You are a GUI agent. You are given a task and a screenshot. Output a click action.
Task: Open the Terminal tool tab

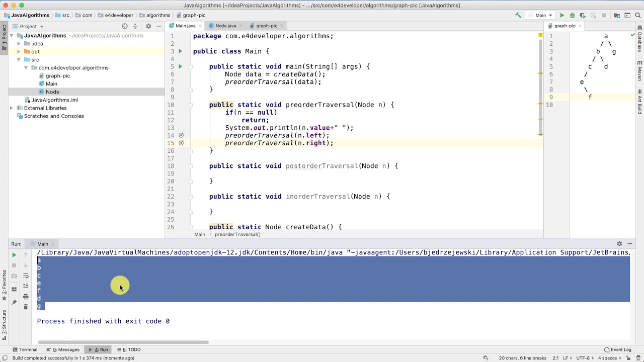point(25,349)
